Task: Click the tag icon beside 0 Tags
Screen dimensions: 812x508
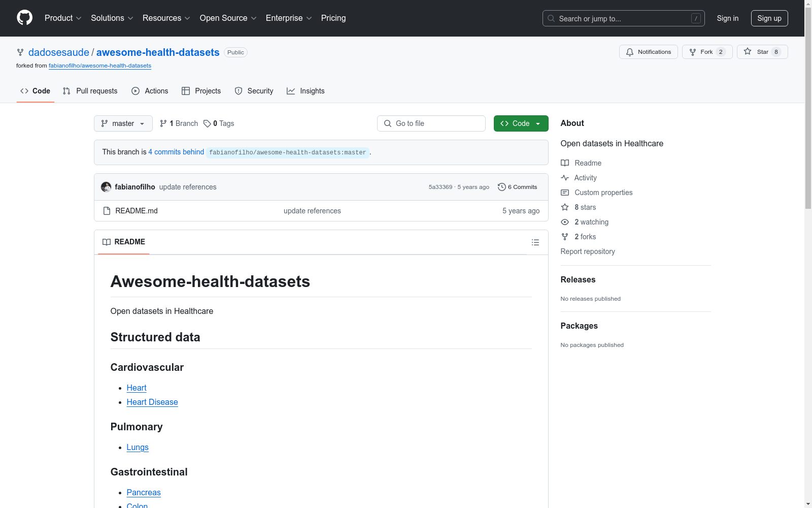Action: 207,123
